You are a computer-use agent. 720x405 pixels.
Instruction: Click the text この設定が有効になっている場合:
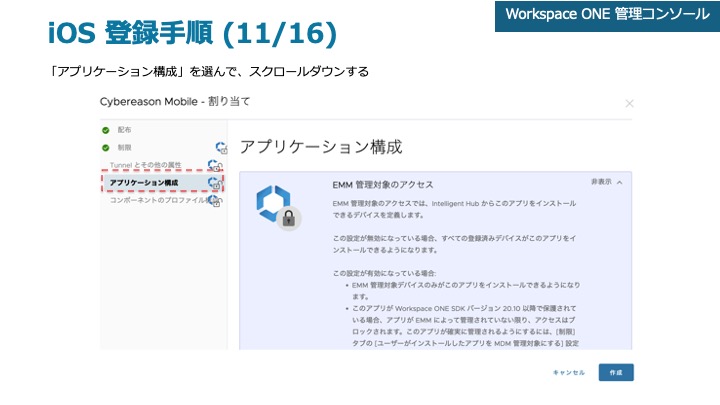point(384,273)
